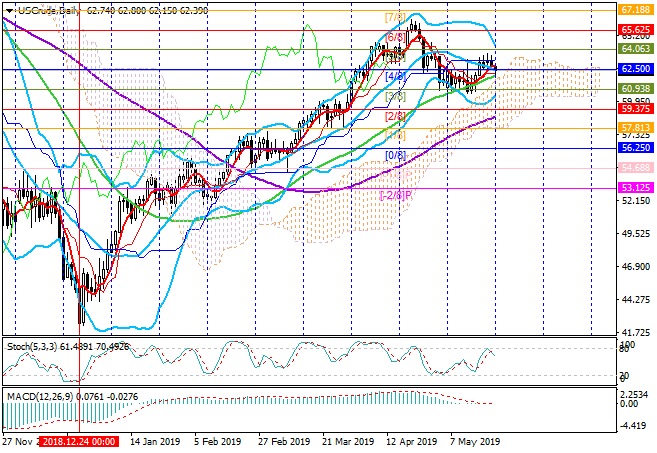Click the 5 Feb 2019 date label

pos(217,441)
